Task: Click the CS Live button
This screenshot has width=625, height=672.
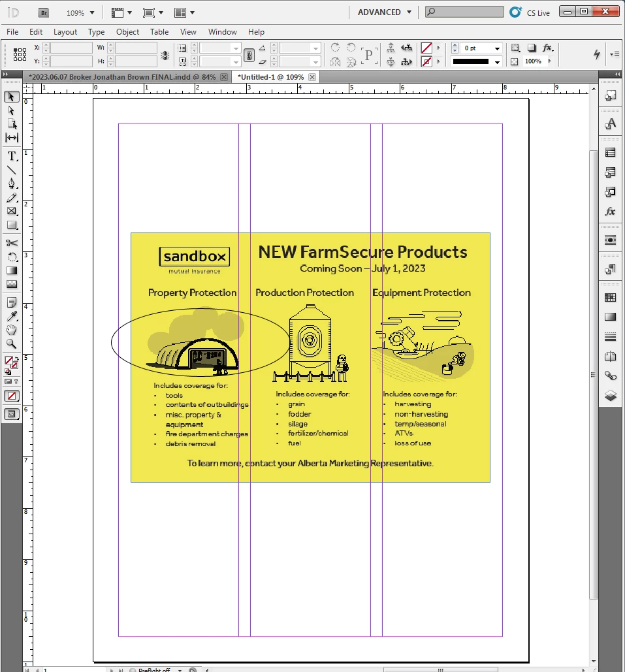Action: (x=530, y=12)
